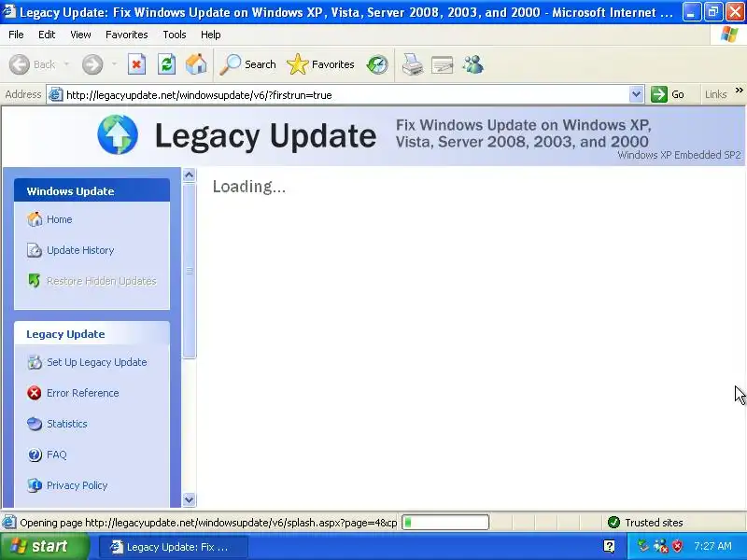The image size is (747, 560).
Task: Click the Restore Hidden Updates arrow icon
Action: pos(35,281)
